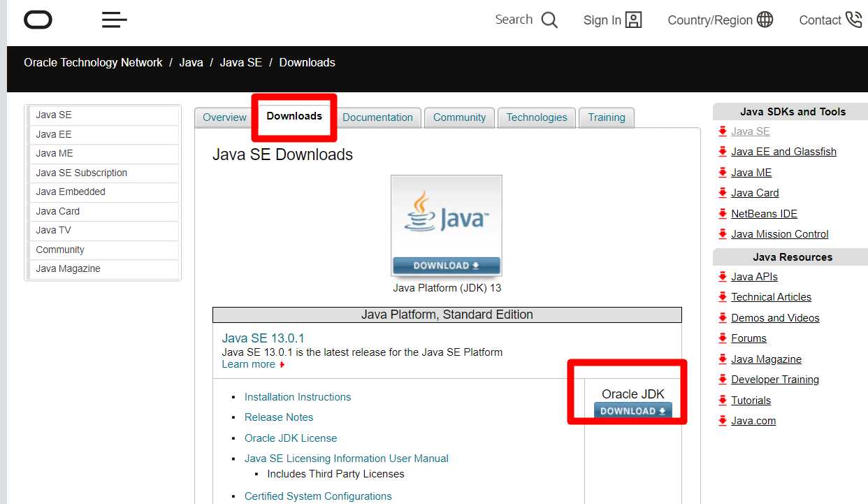
Task: Click the Java SE breadcrumb link
Action: pyautogui.click(x=241, y=63)
